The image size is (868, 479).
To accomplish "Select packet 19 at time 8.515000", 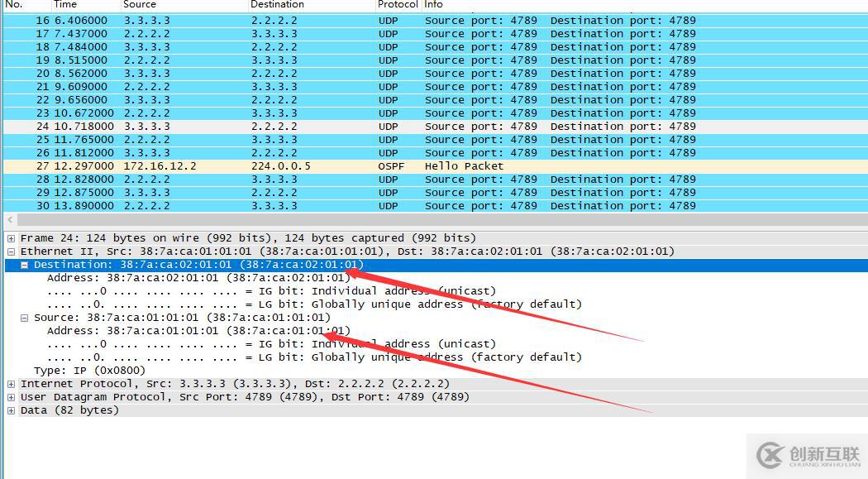I will click(x=435, y=60).
